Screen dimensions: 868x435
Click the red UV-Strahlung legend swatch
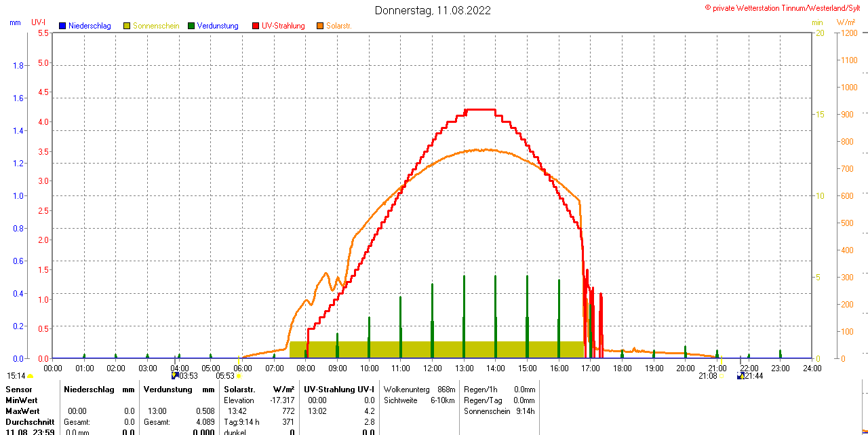[256, 26]
